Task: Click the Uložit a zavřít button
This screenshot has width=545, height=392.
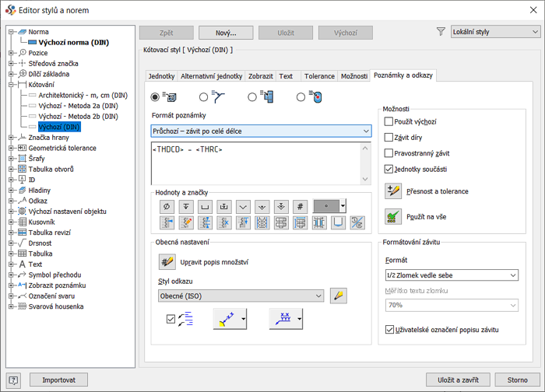Action: click(x=458, y=380)
